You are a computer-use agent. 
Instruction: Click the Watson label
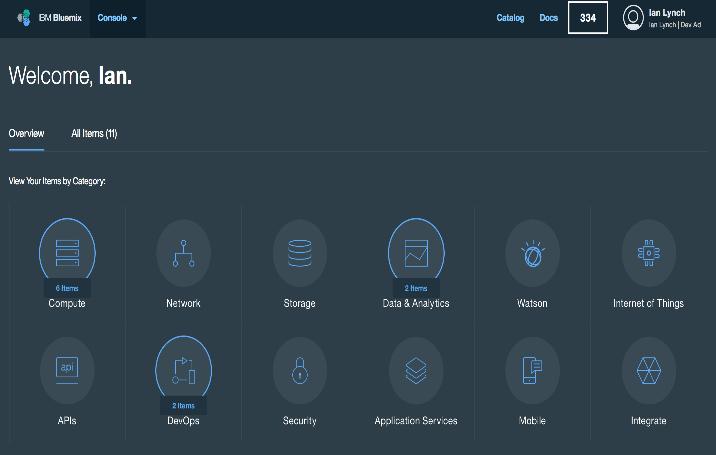[532, 303]
